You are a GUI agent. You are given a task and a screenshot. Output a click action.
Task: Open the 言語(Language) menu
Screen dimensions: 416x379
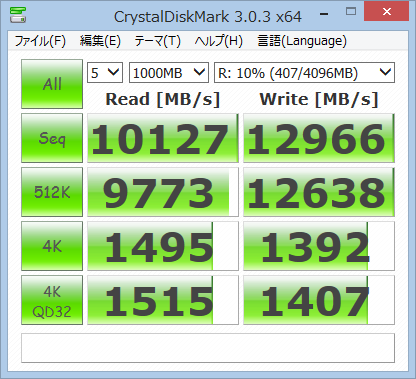pyautogui.click(x=302, y=41)
